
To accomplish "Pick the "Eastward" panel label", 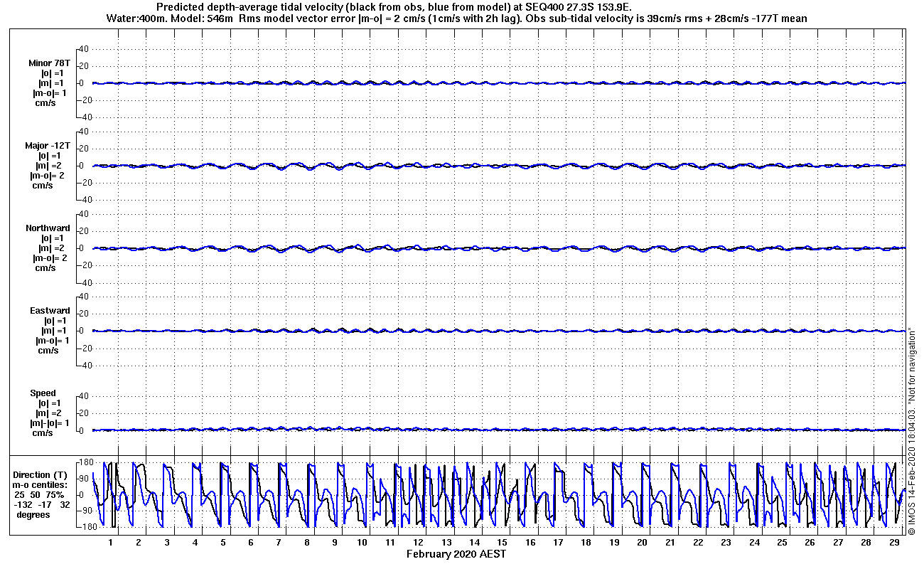I will click(50, 311).
